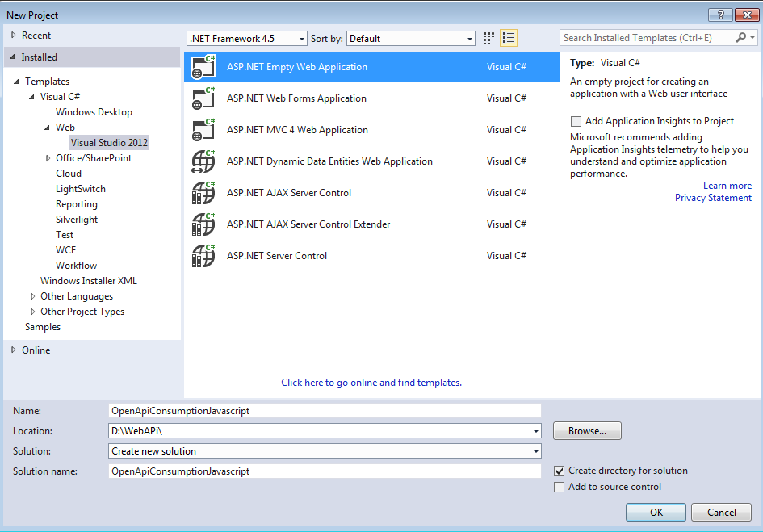Uncheck Create directory for solution
The height and width of the screenshot is (532, 763).
(x=560, y=471)
